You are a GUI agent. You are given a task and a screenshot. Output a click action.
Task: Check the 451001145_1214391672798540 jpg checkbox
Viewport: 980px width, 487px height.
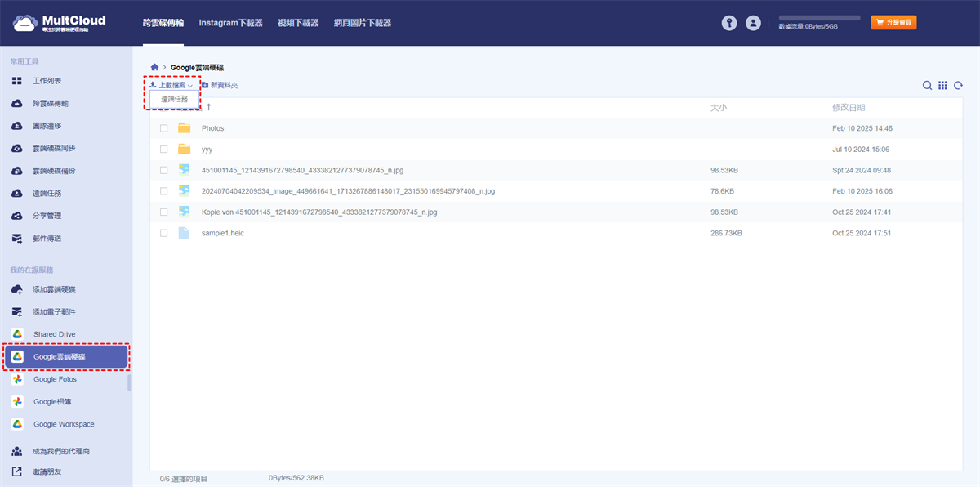click(x=164, y=170)
